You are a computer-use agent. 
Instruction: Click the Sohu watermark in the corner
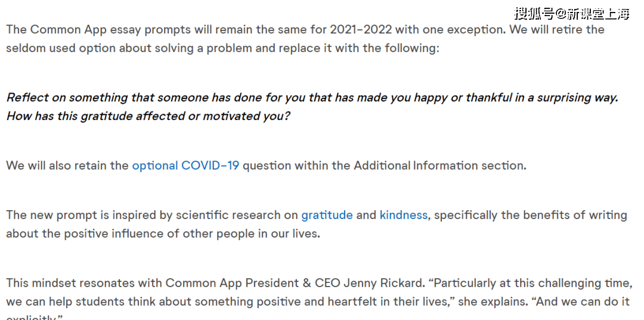click(571, 14)
